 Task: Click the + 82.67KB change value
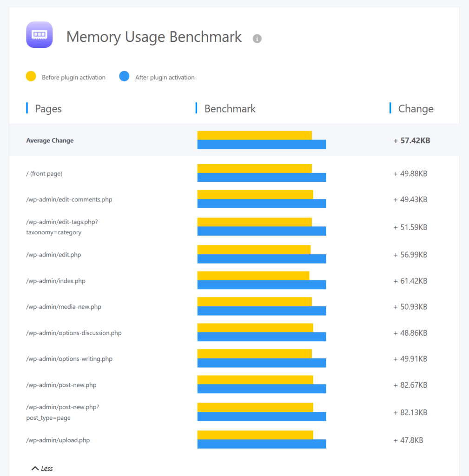pos(410,385)
